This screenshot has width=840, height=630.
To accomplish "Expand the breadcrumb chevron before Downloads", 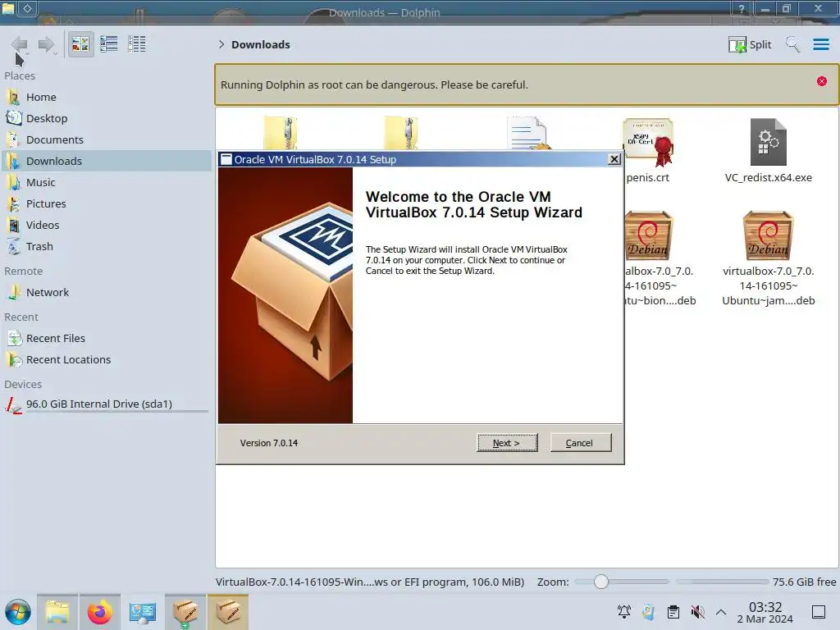I will pyautogui.click(x=221, y=44).
